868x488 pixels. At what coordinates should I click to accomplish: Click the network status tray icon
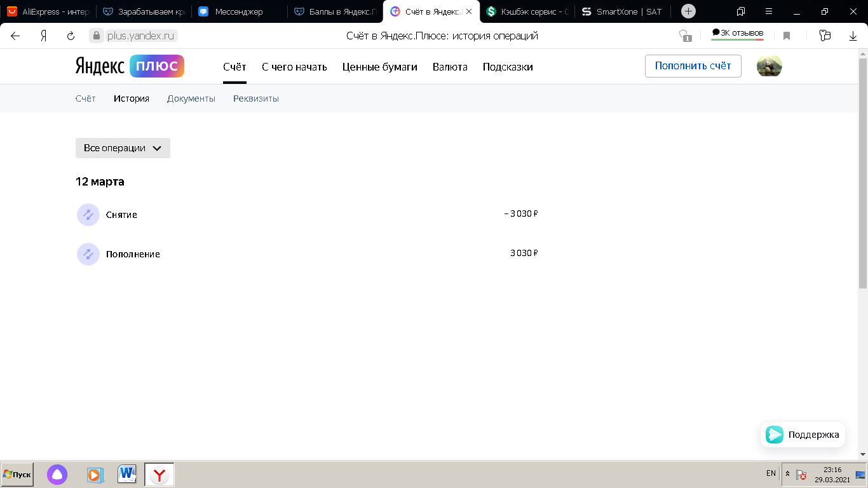click(860, 475)
